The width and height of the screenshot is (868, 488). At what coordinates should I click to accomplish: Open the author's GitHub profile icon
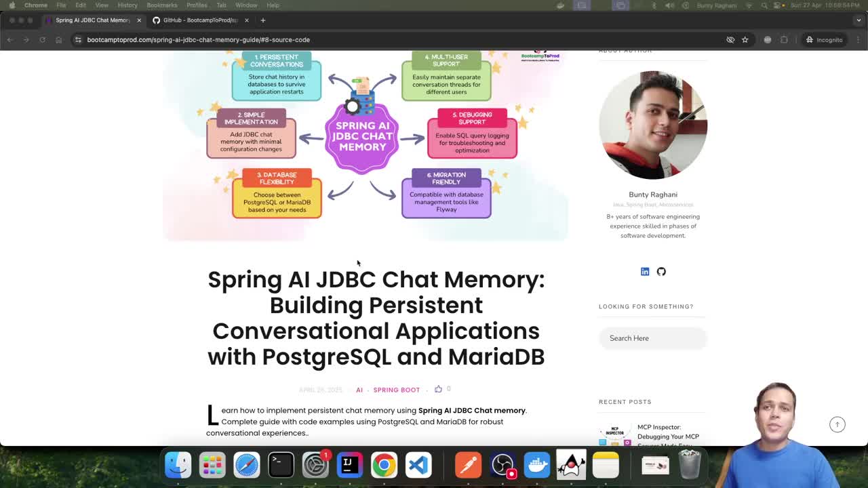pyautogui.click(x=661, y=272)
